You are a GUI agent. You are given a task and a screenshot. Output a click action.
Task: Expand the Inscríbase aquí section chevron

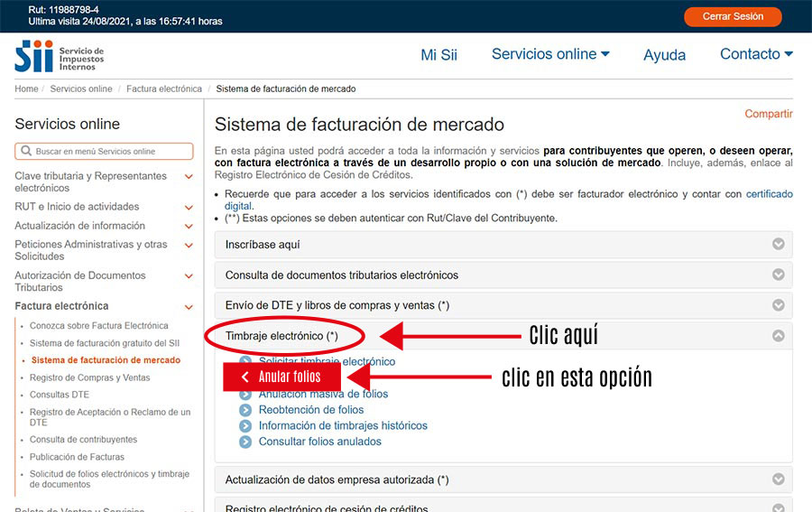[779, 244]
